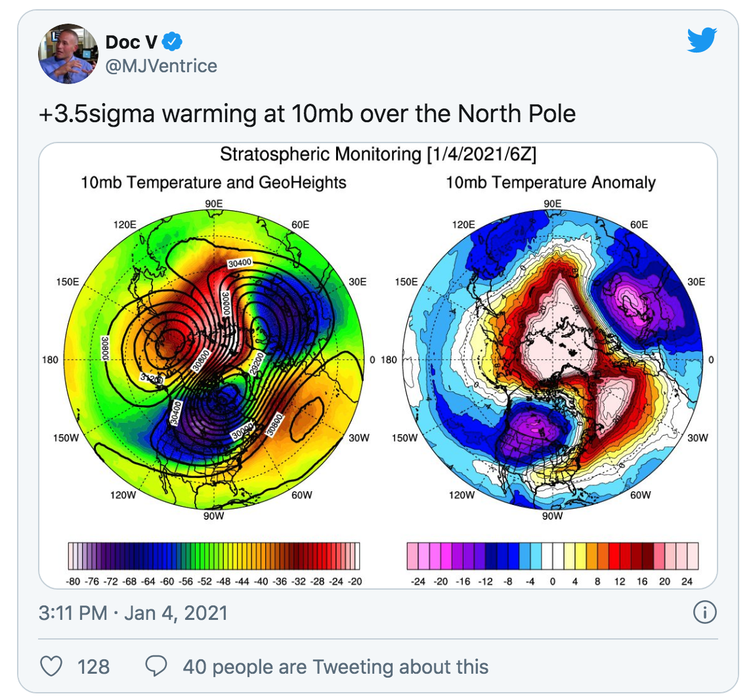Click the dark red swatch near 16
This screenshot has width=751, height=700.
[647, 556]
